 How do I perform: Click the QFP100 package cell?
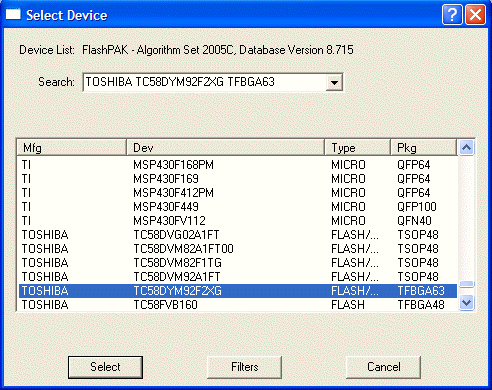417,207
